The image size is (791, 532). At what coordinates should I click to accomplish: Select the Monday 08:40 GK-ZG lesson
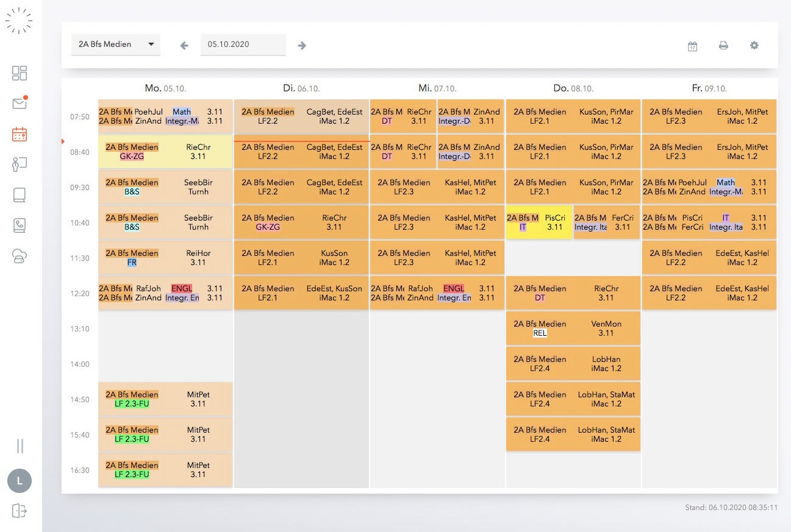tap(165, 152)
